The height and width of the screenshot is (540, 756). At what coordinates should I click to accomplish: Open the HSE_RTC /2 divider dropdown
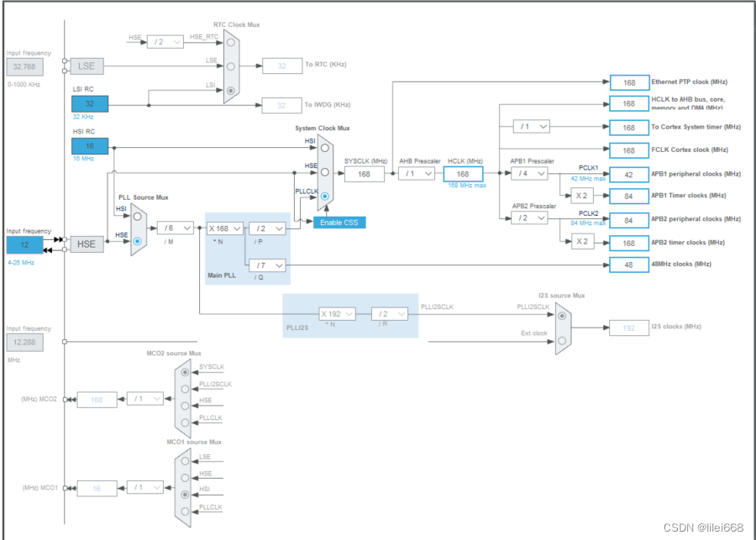(x=165, y=42)
